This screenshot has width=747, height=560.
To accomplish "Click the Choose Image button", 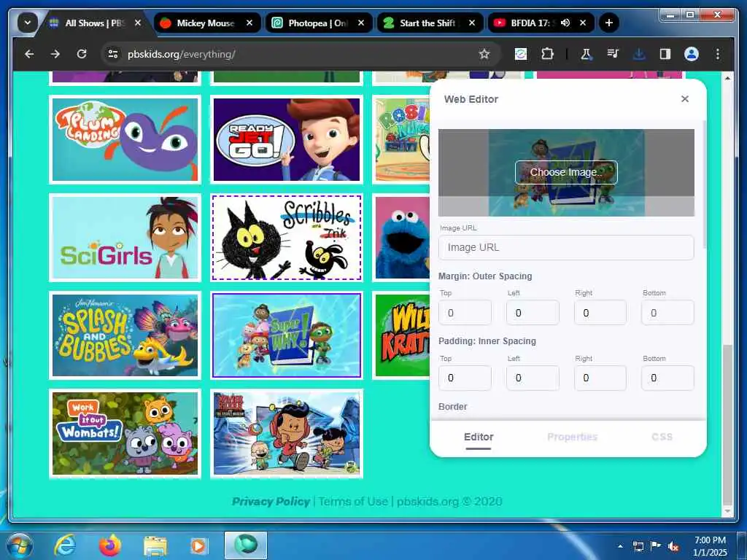I will (x=566, y=172).
